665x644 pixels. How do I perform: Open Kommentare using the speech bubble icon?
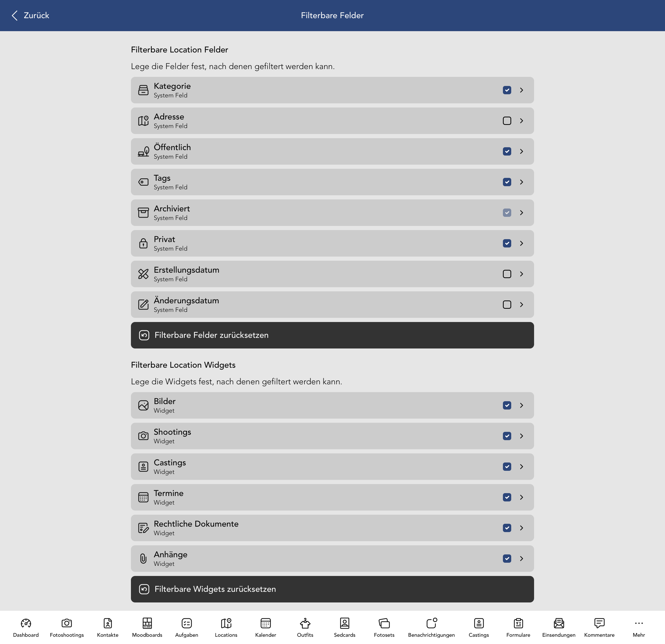[599, 627]
